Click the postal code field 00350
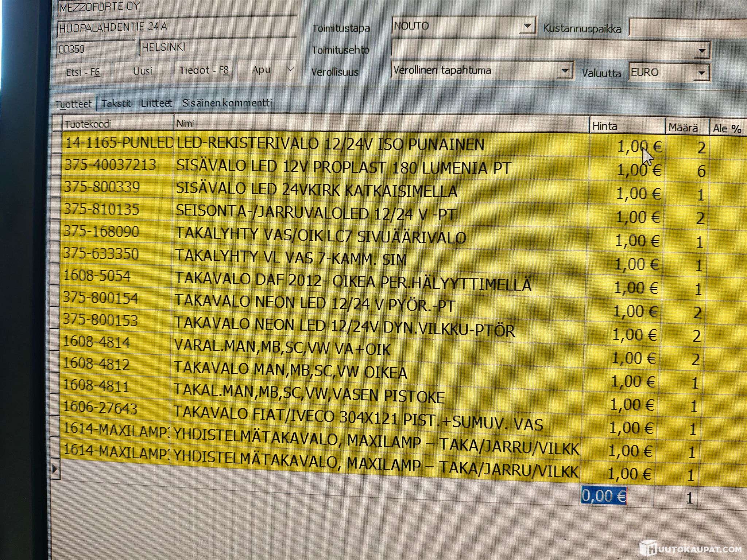The image size is (747, 560). click(x=96, y=49)
